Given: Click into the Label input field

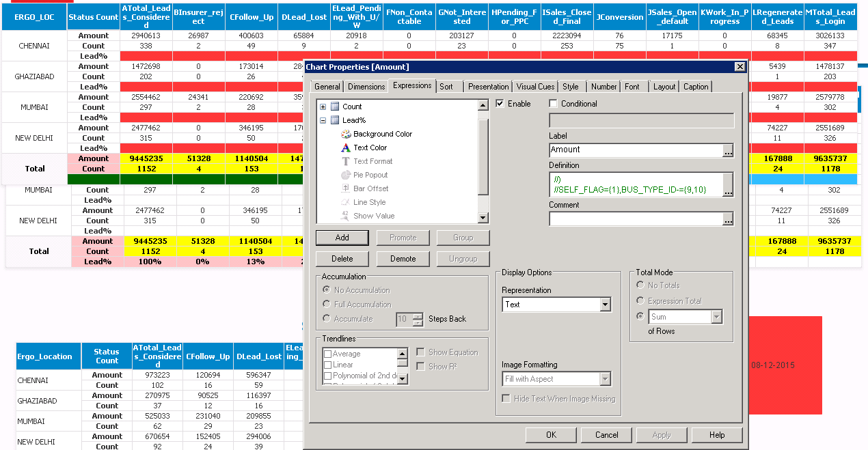Looking at the screenshot, I should coord(636,151).
